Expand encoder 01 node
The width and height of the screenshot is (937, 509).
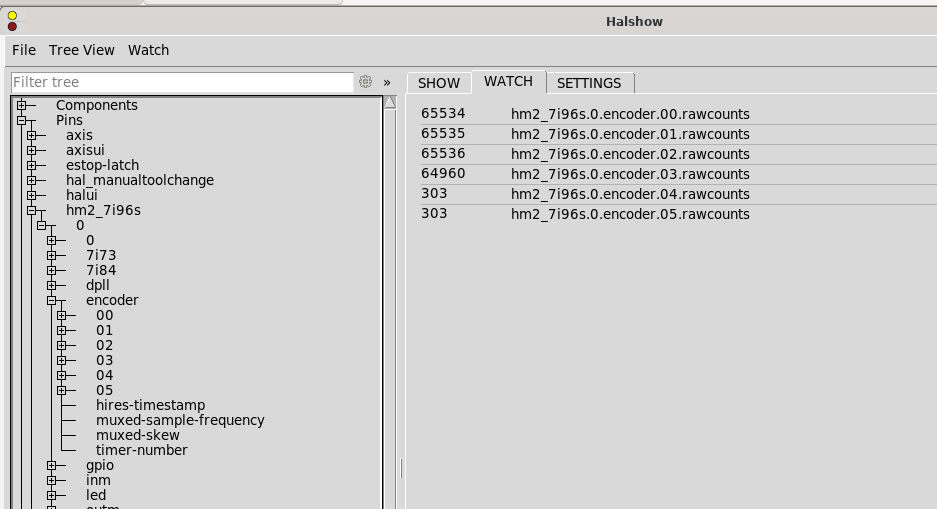tap(62, 330)
